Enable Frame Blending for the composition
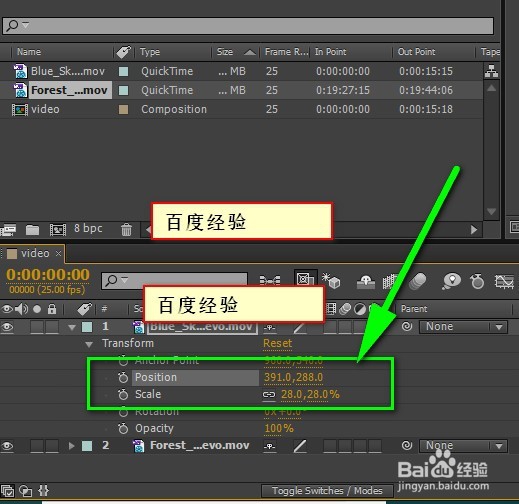Image resolution: width=519 pixels, height=504 pixels. coord(390,281)
